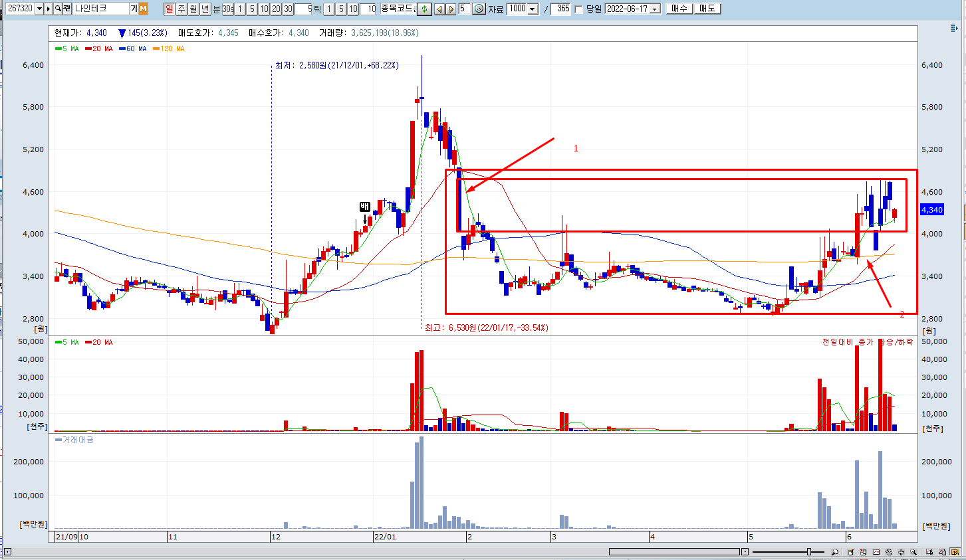
Task: Click the 365 count input field
Action: tap(560, 9)
